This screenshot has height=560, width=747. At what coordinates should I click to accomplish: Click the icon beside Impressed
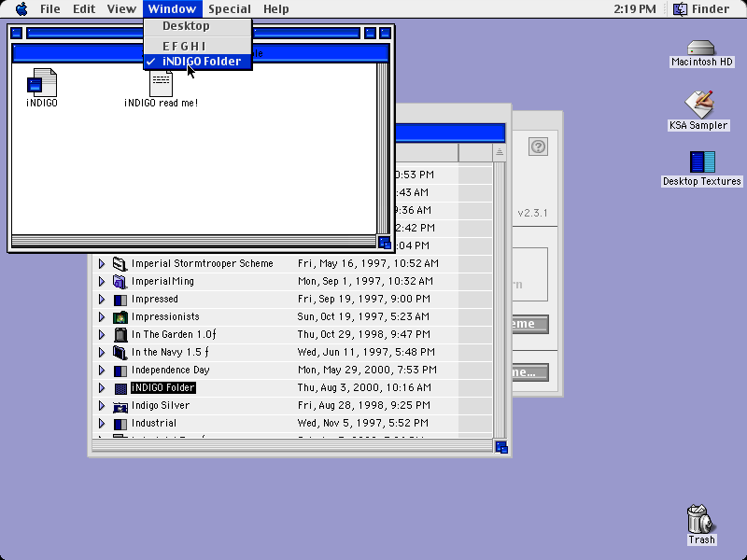coord(120,300)
